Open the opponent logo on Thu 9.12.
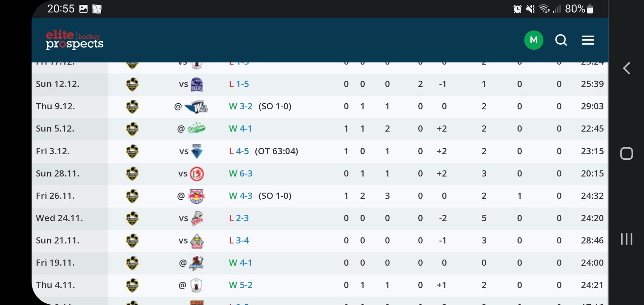This screenshot has width=644, height=305. coord(197,107)
